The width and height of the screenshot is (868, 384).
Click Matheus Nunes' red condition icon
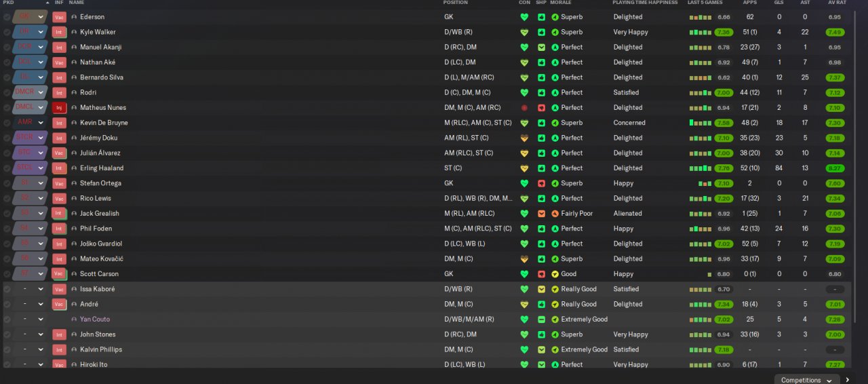click(524, 107)
